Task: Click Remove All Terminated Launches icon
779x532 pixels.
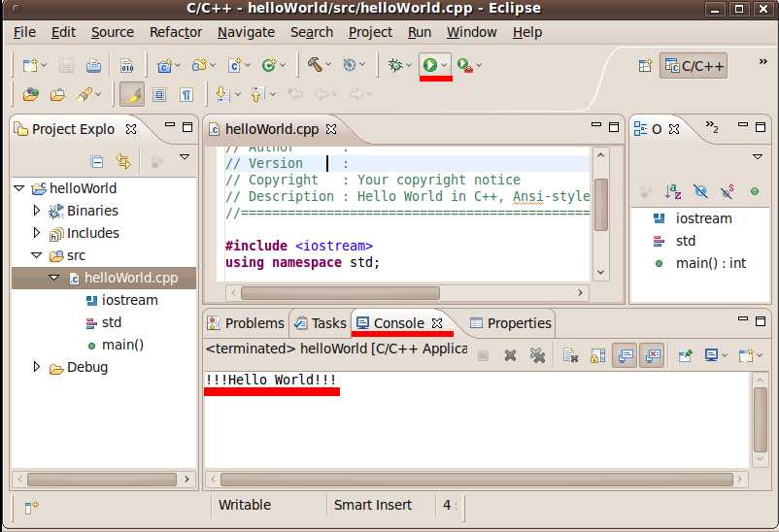Action: (537, 355)
